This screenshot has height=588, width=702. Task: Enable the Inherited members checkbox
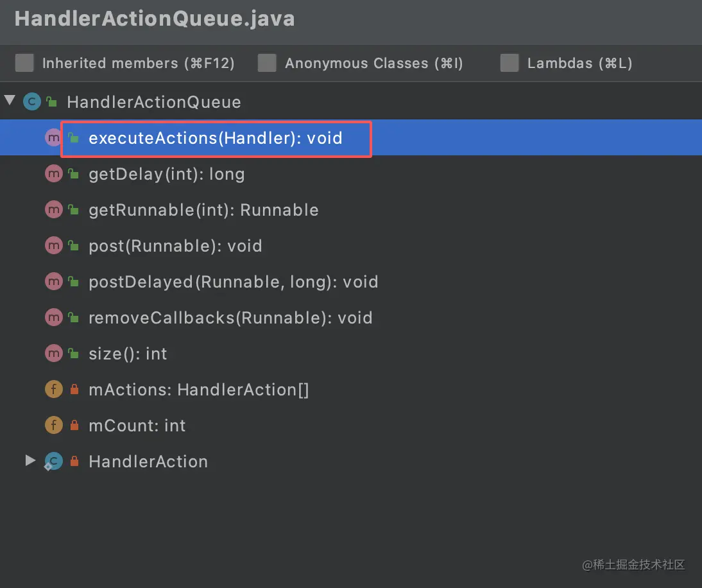24,63
